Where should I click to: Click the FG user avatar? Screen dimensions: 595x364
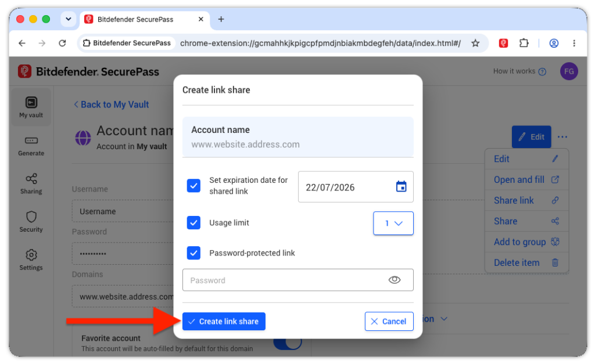[569, 71]
